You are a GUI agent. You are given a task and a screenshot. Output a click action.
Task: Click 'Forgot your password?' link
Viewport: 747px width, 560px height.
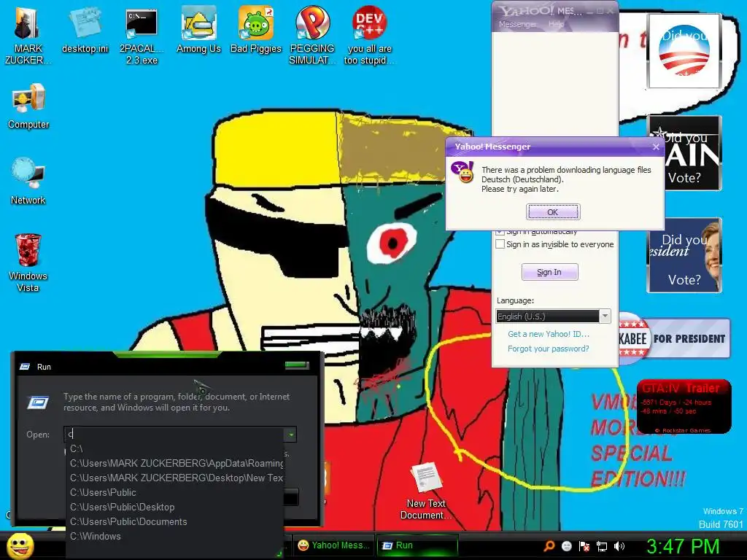click(x=549, y=349)
